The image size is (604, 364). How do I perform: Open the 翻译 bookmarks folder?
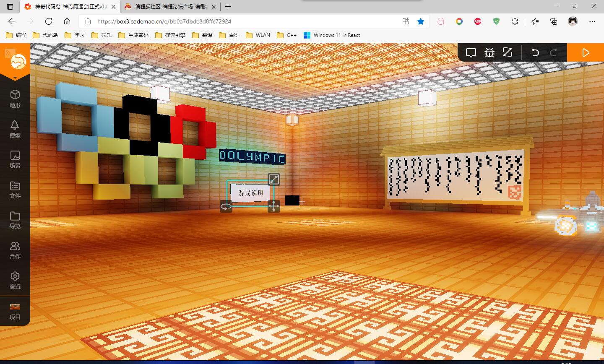pyautogui.click(x=202, y=35)
